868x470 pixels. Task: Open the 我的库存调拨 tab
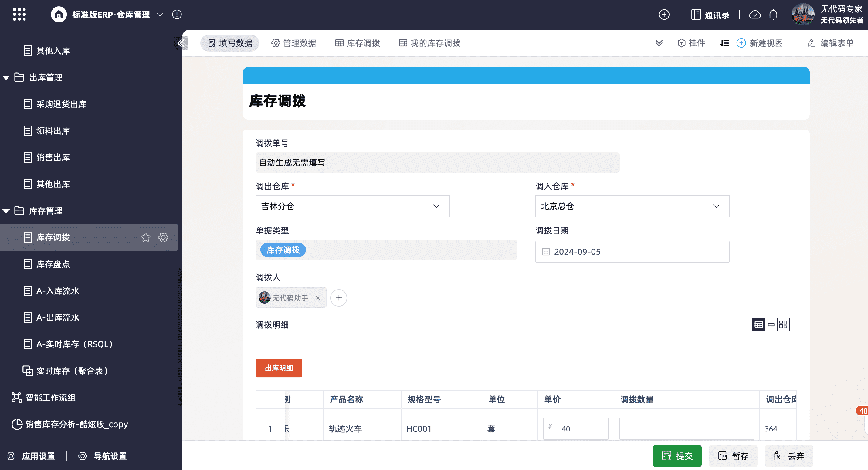coord(430,43)
